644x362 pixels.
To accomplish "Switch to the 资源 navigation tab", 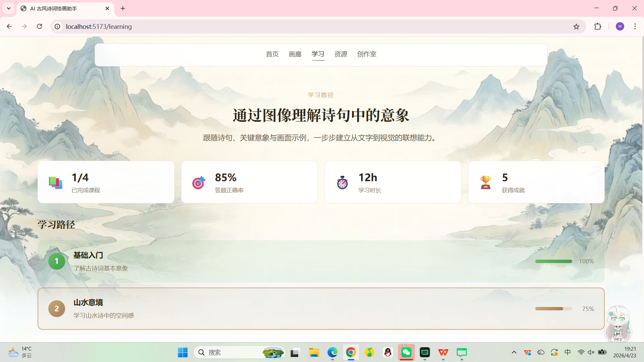I will point(341,54).
